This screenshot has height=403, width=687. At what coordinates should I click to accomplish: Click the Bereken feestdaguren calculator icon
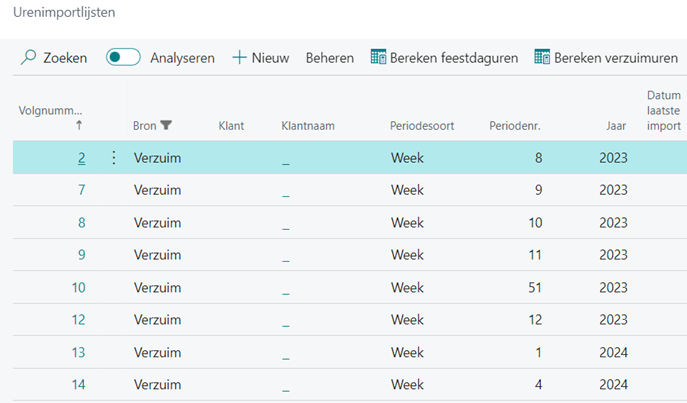379,58
